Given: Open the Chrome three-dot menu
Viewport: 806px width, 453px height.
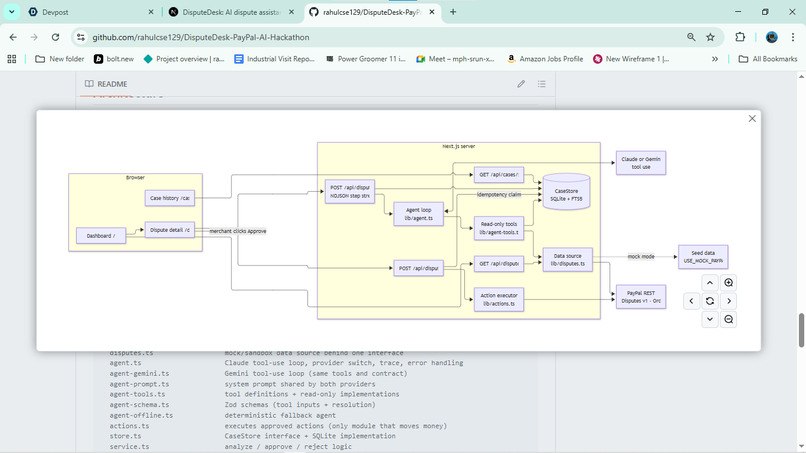Looking at the screenshot, I should [x=793, y=37].
